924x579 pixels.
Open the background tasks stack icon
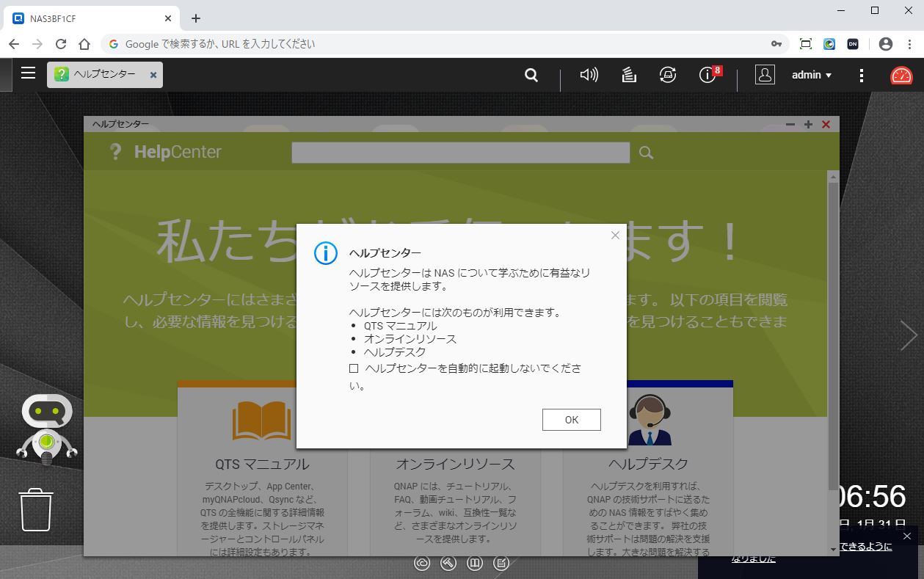[x=628, y=75]
